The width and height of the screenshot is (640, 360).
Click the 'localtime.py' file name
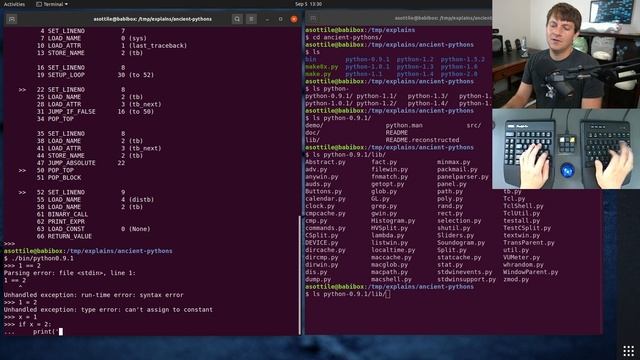point(393,250)
